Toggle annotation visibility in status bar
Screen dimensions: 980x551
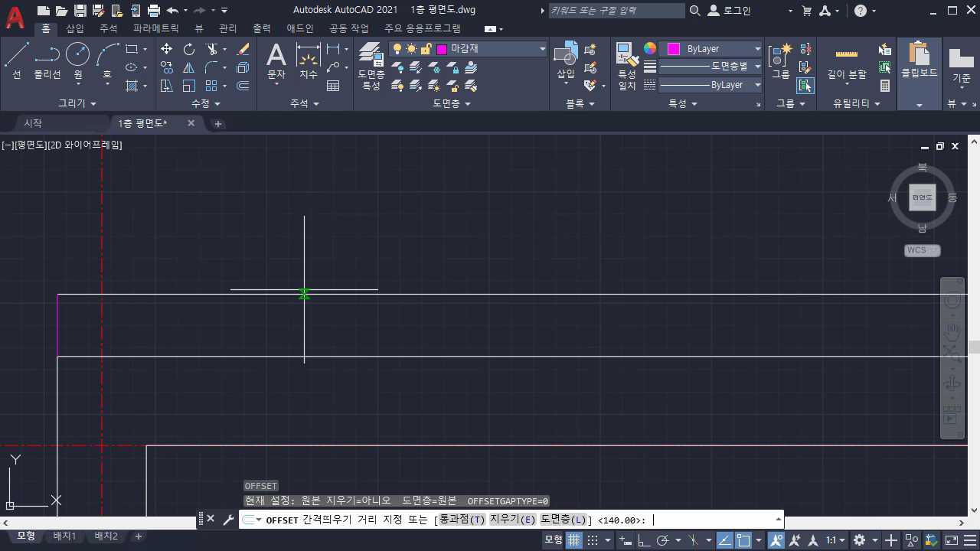[x=776, y=540]
